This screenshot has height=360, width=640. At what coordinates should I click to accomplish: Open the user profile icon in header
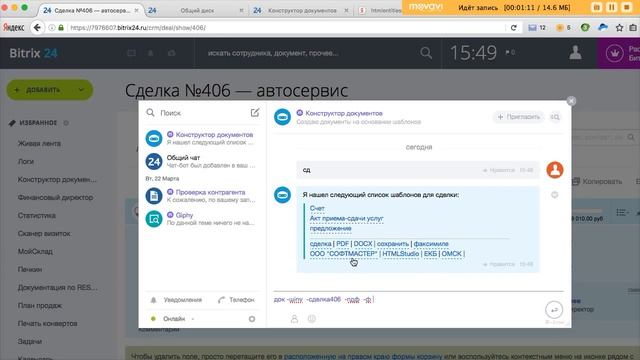coord(576,53)
